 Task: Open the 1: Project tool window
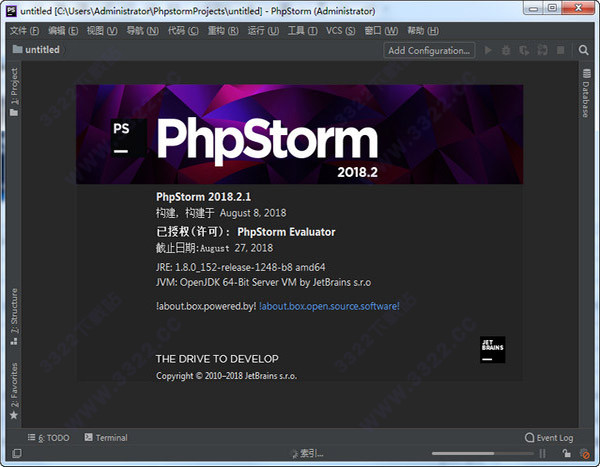(x=14, y=92)
